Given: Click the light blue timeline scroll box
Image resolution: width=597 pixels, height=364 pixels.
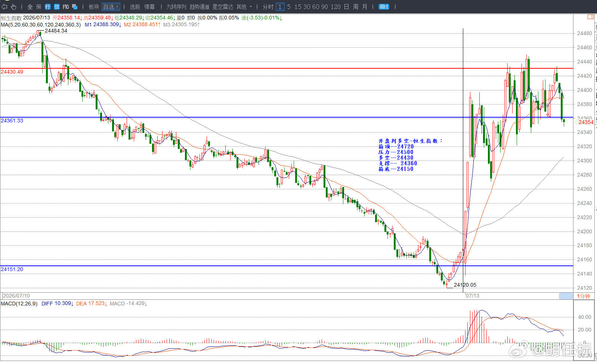Looking at the screenshot, I should pyautogui.click(x=566, y=296).
